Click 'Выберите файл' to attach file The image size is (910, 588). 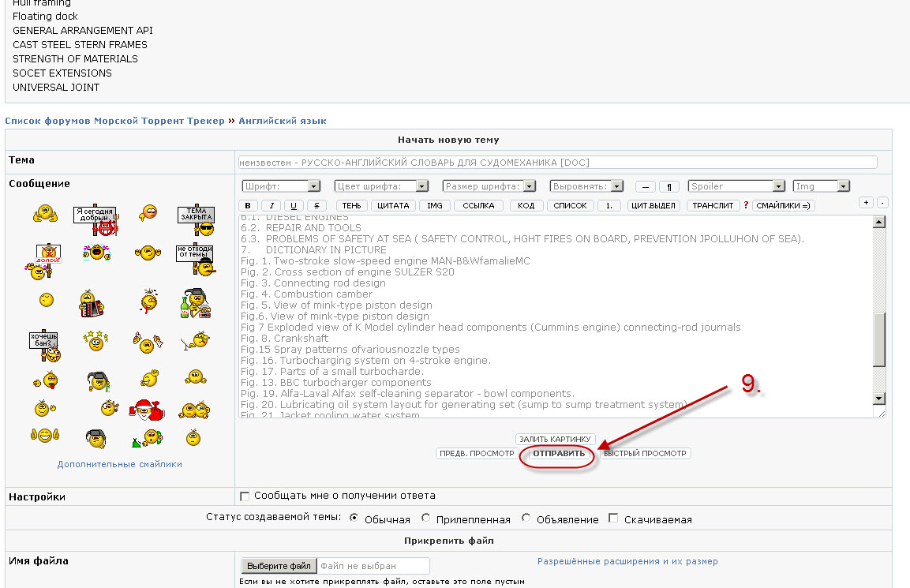[x=279, y=566]
